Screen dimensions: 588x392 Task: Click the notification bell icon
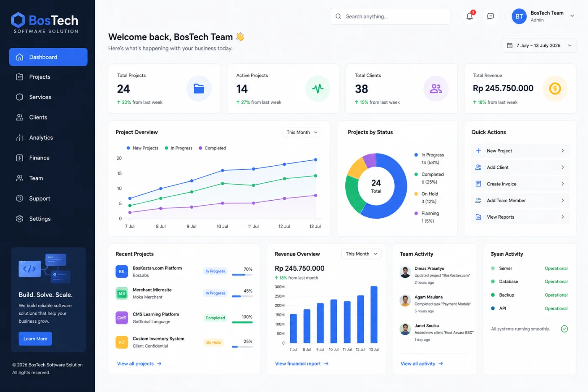[470, 16]
